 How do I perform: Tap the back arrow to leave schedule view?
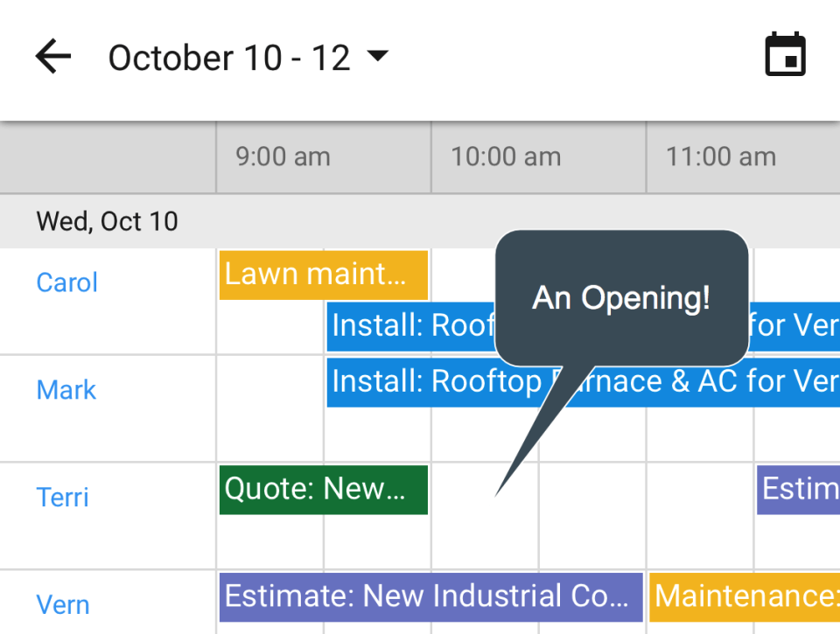click(52, 56)
